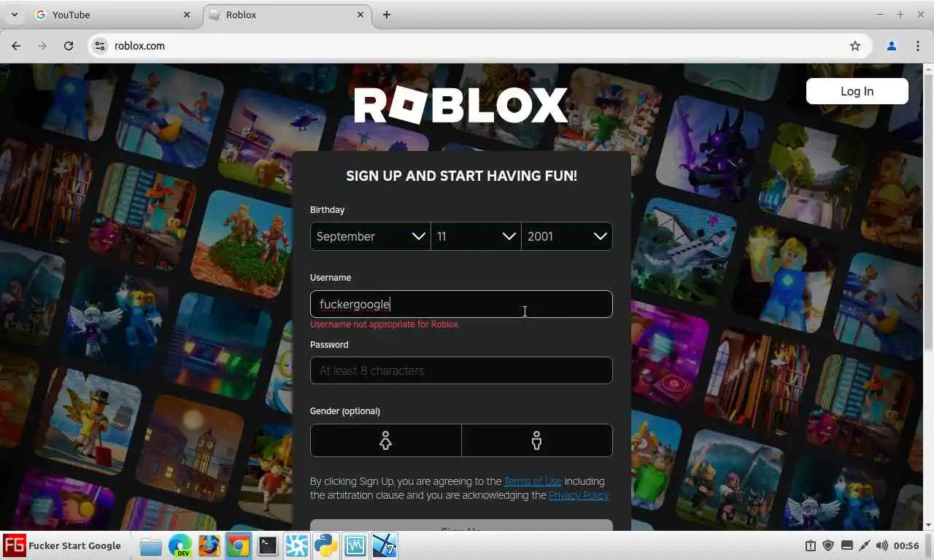Screen dimensions: 934x560
Task: Click into the Username field
Action: (461, 304)
